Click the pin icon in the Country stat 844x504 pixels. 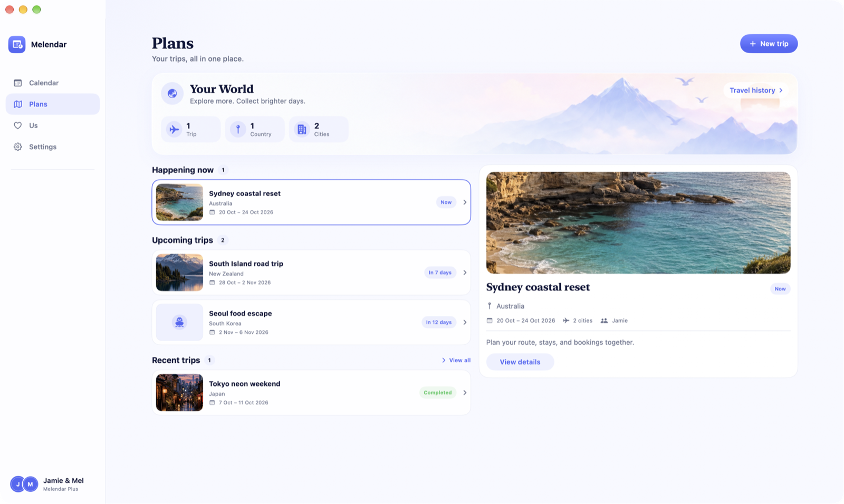238,129
